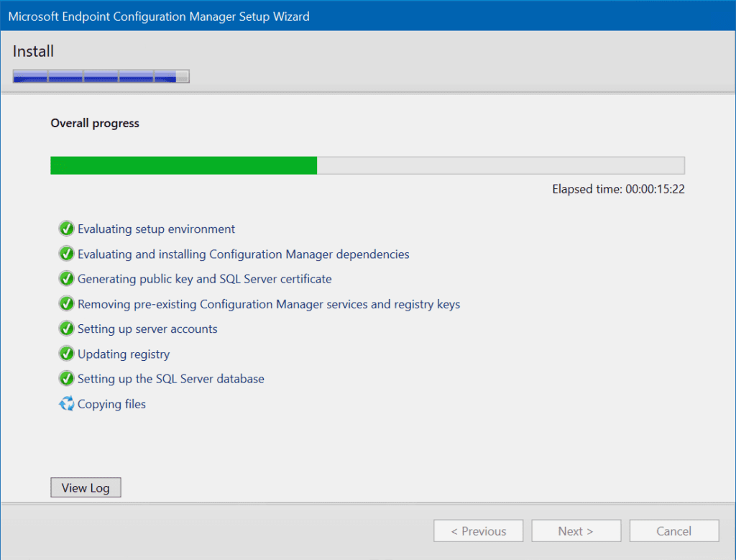Select the text Evaluating setup environment
Viewport: 736px width, 560px height.
[x=156, y=229]
